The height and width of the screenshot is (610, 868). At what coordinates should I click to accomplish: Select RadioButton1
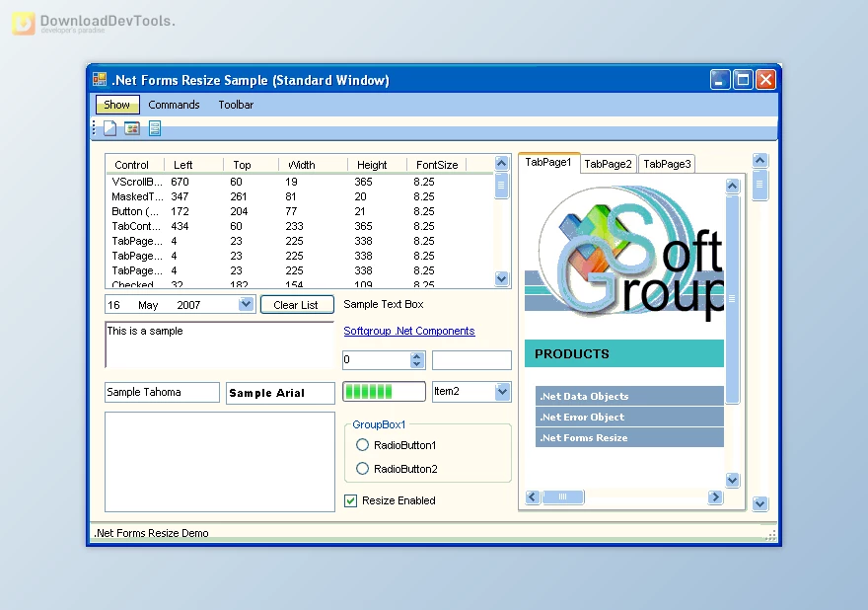pos(396,445)
